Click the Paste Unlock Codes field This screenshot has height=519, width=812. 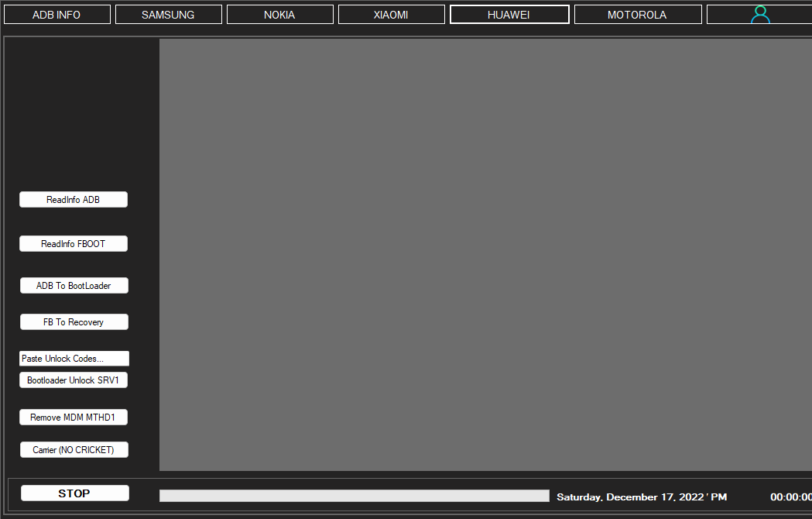click(x=74, y=358)
